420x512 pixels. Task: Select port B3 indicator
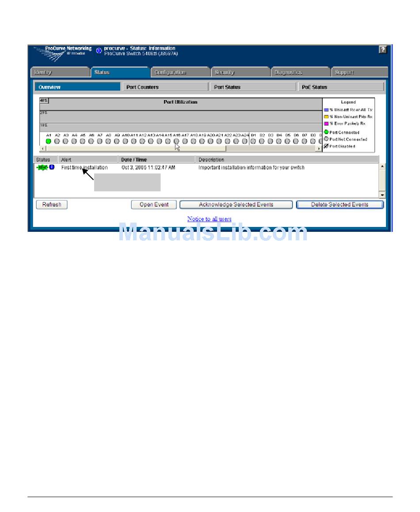pyautogui.click(x=270, y=141)
